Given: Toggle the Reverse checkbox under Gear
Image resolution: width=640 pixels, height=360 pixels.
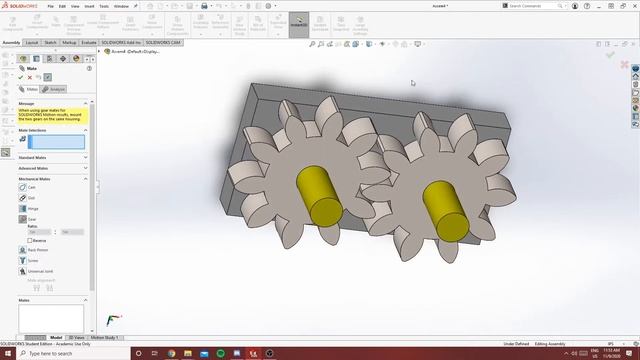Looking at the screenshot, I should [x=30, y=240].
